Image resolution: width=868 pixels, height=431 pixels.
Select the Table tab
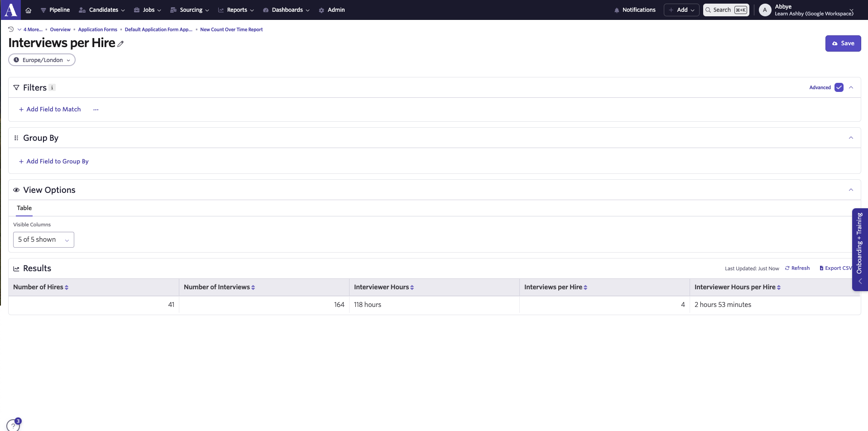[x=24, y=208]
